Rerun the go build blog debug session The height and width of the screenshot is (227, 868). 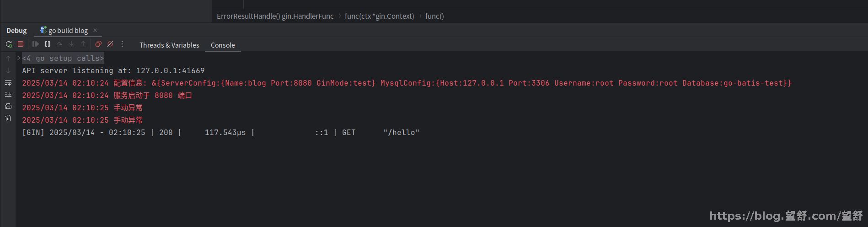point(9,44)
